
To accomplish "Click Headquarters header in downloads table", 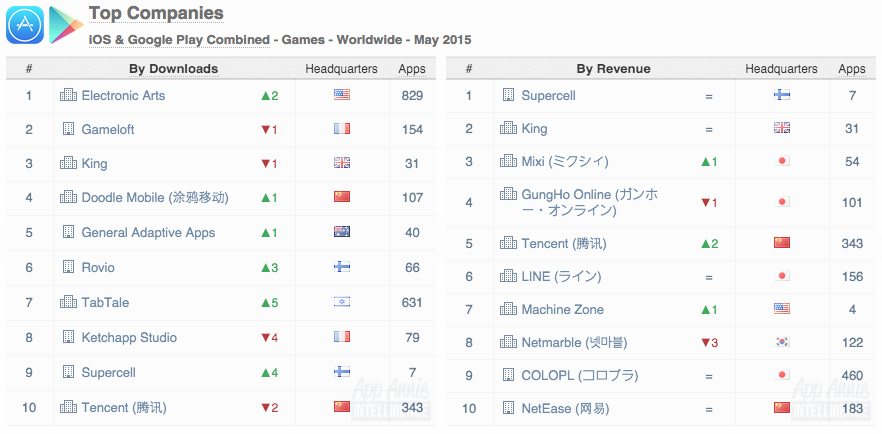I will (341, 69).
